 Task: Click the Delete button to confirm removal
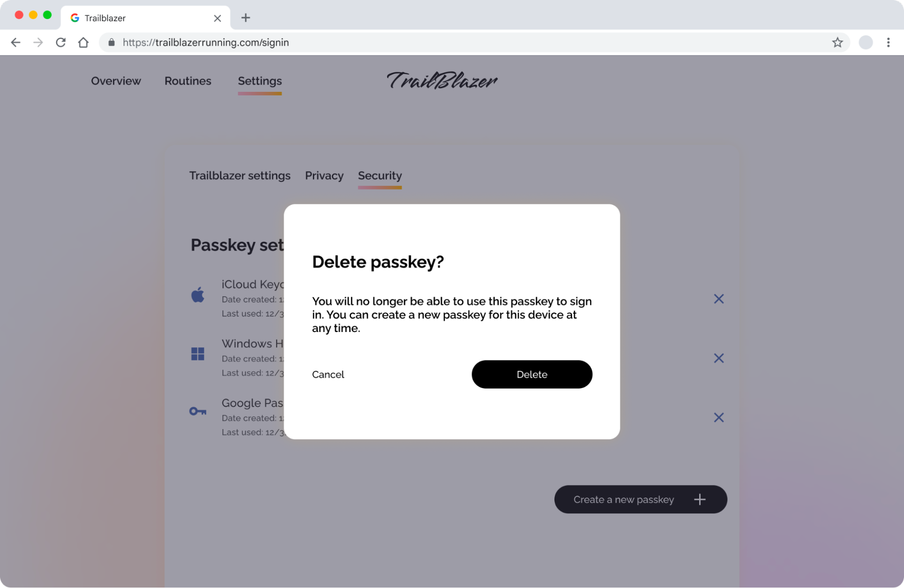tap(532, 375)
